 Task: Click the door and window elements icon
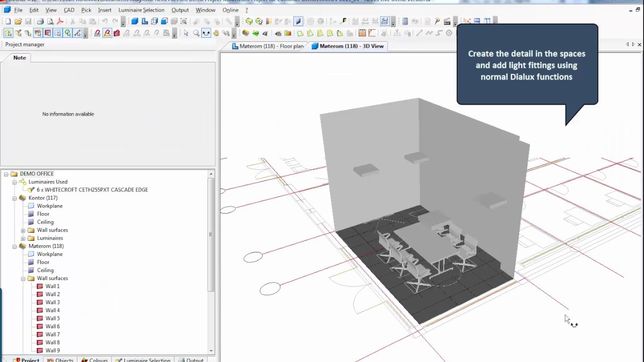pyautogui.click(x=362, y=33)
